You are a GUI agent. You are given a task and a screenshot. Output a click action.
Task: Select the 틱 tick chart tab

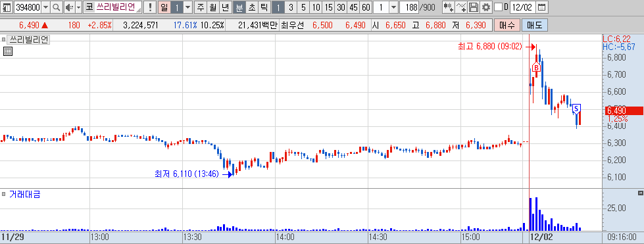(263, 7)
